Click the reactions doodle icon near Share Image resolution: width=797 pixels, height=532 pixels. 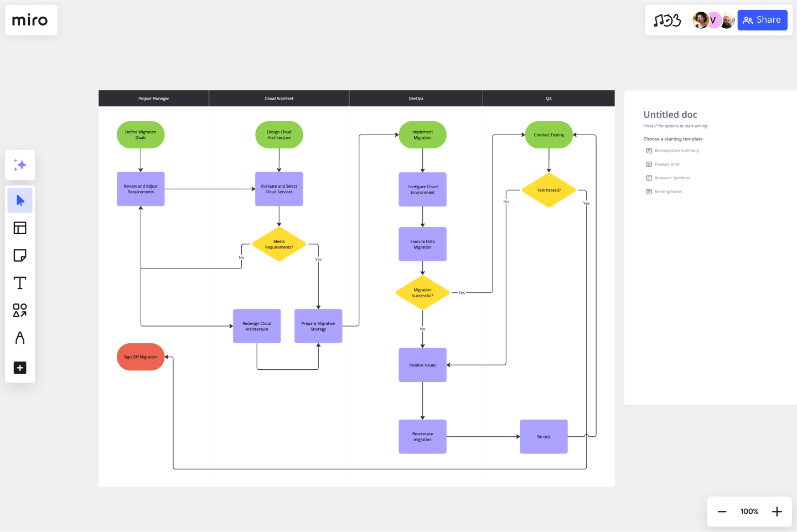coord(668,20)
